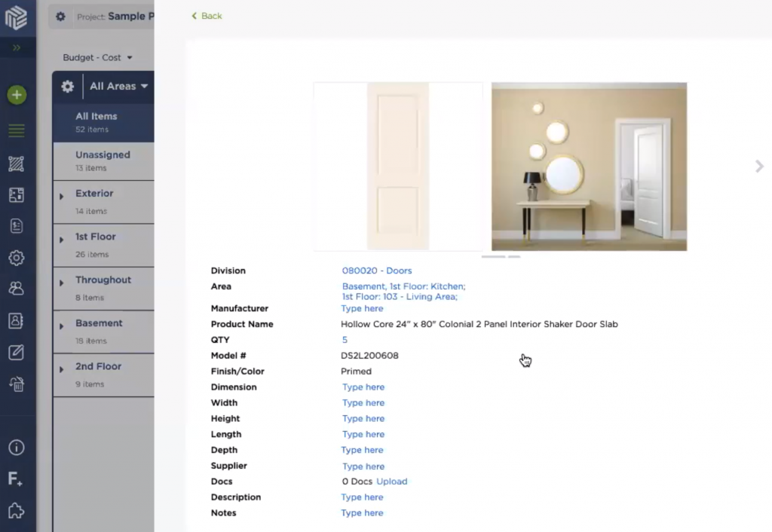This screenshot has height=532, width=772.
Task: Open the All Areas dropdown
Action: point(118,86)
